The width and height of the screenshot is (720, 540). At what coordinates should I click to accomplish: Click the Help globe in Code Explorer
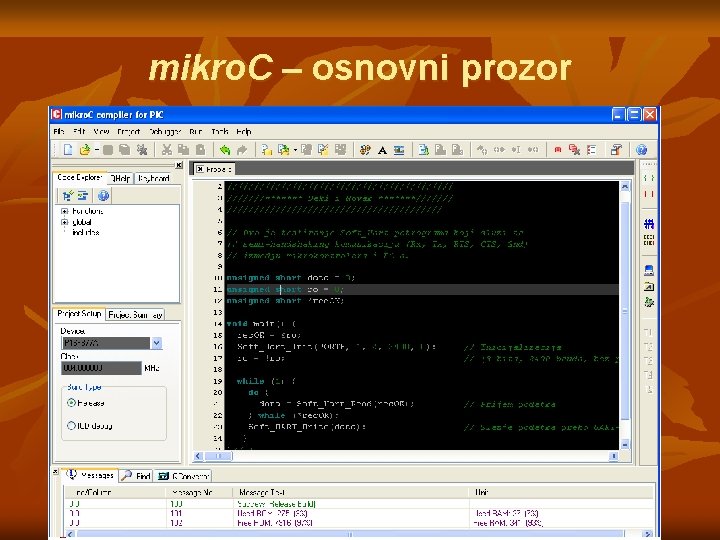[103, 196]
